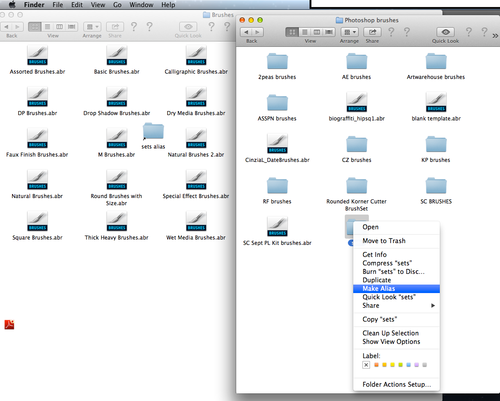Choose Get Info in context menu
Viewport: 500px width, 401px height.
(x=396, y=254)
